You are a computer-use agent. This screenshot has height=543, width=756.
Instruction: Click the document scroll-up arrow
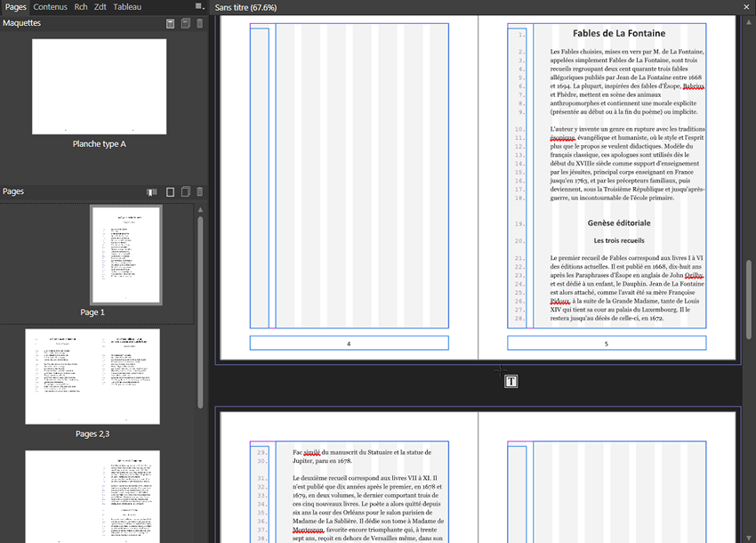pos(749,21)
